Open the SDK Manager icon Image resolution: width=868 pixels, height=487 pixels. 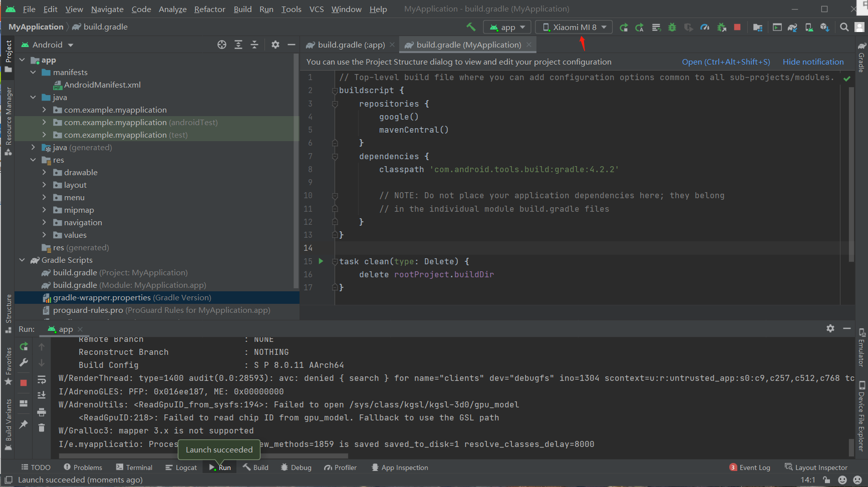tap(825, 27)
